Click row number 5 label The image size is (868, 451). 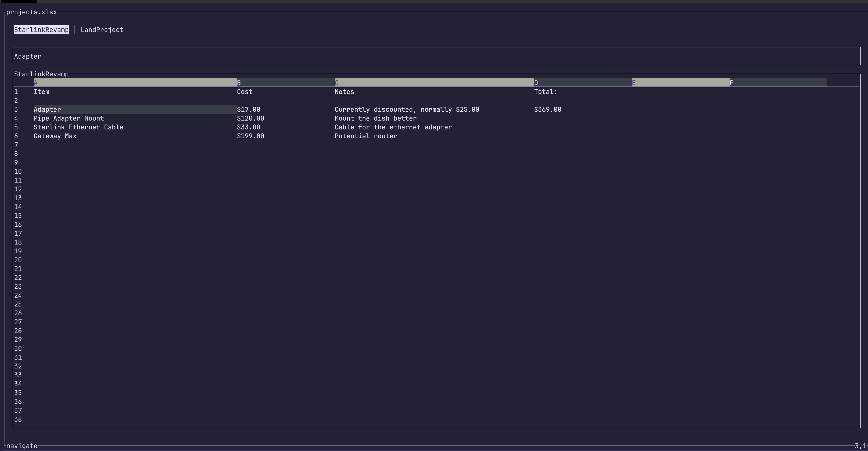click(16, 127)
